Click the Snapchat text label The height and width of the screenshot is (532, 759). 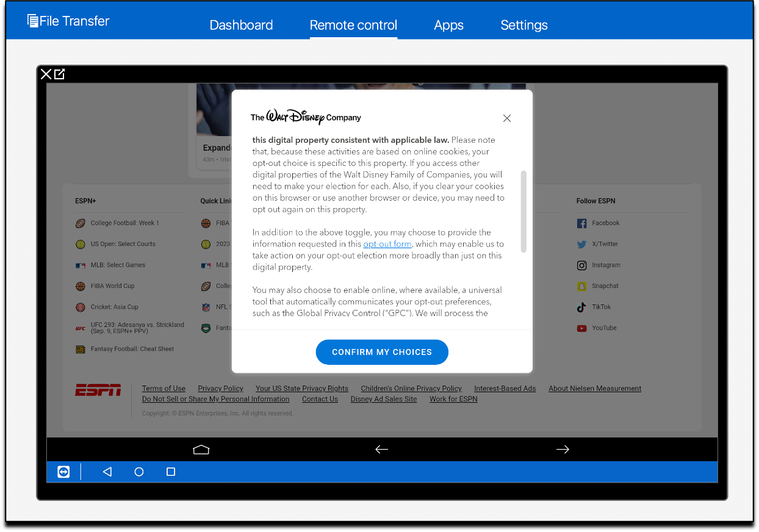point(605,286)
